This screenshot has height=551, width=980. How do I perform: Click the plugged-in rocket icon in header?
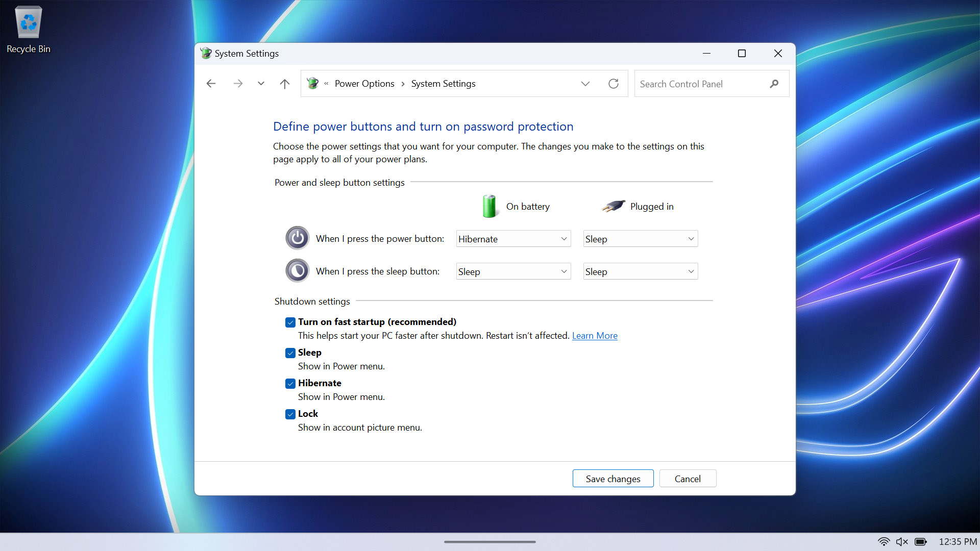pyautogui.click(x=612, y=206)
